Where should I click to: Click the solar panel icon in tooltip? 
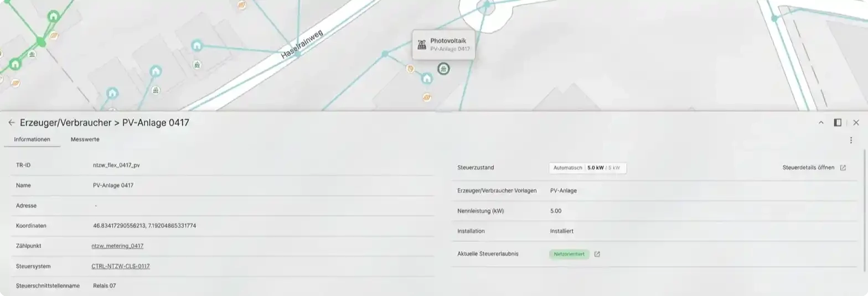[x=422, y=45]
